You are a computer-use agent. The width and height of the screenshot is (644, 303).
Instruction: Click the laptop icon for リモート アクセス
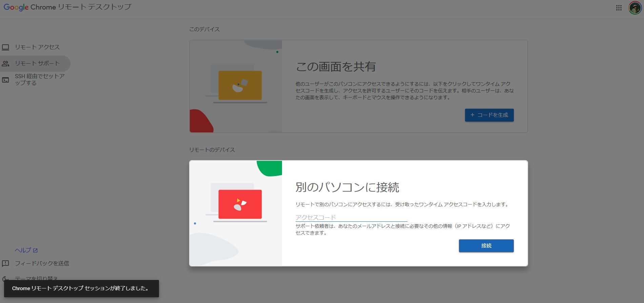pos(5,47)
